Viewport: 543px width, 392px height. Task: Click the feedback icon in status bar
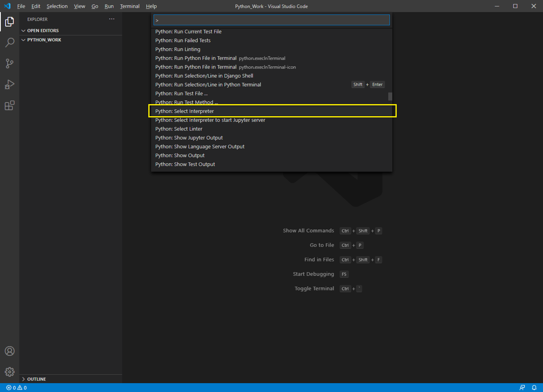(522, 388)
